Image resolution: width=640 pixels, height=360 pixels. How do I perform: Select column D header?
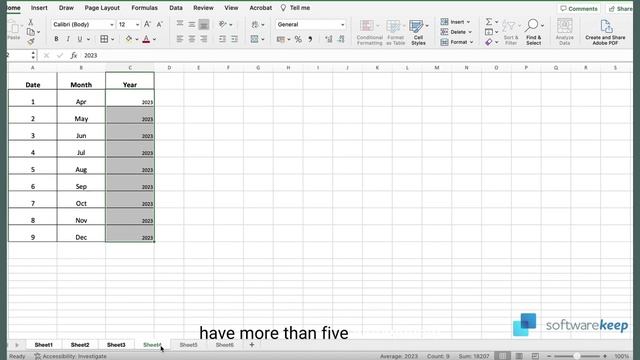coord(169,68)
